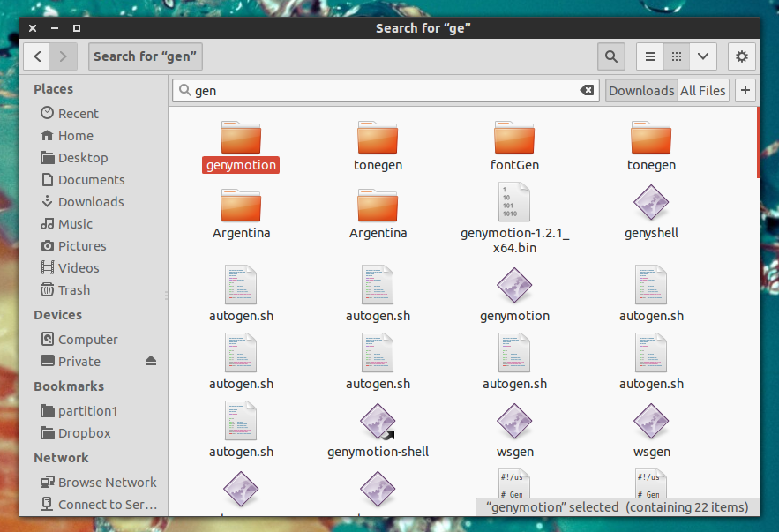Go forward with the right arrow button

[64, 56]
